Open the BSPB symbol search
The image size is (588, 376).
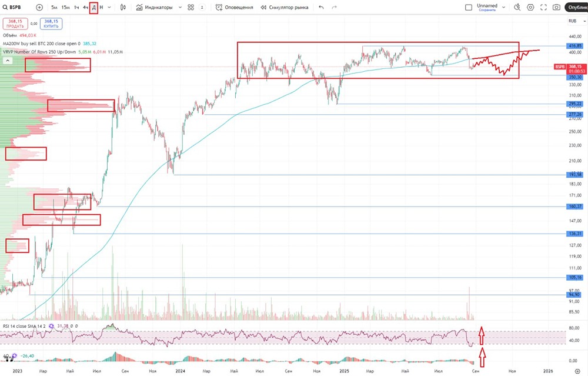click(12, 7)
